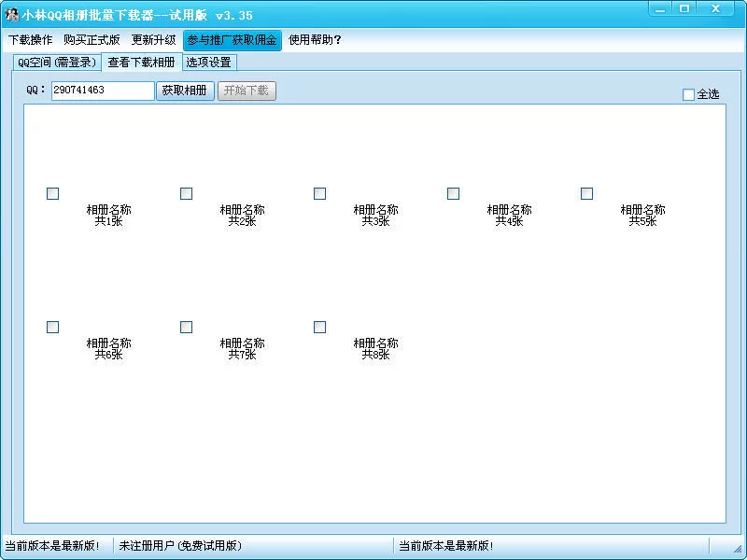The width and height of the screenshot is (747, 560).
Task: Check the album with 共1张
Action: coord(53,194)
